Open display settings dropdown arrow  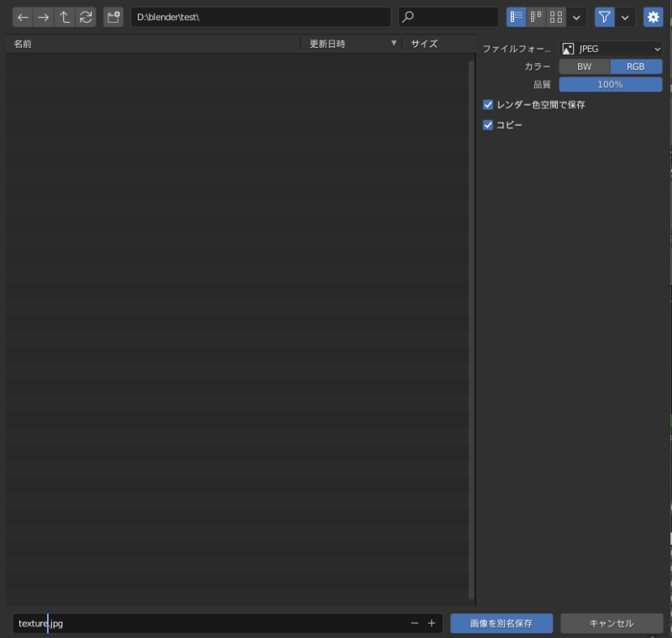pyautogui.click(x=576, y=18)
